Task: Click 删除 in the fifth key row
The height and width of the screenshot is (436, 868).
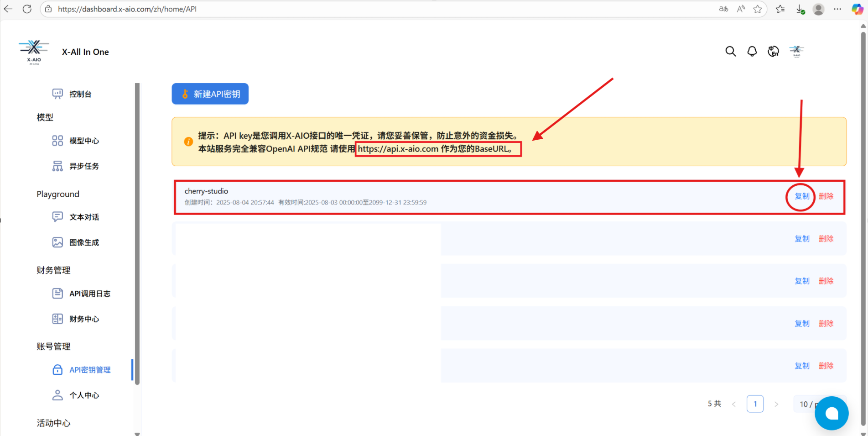Action: (826, 366)
